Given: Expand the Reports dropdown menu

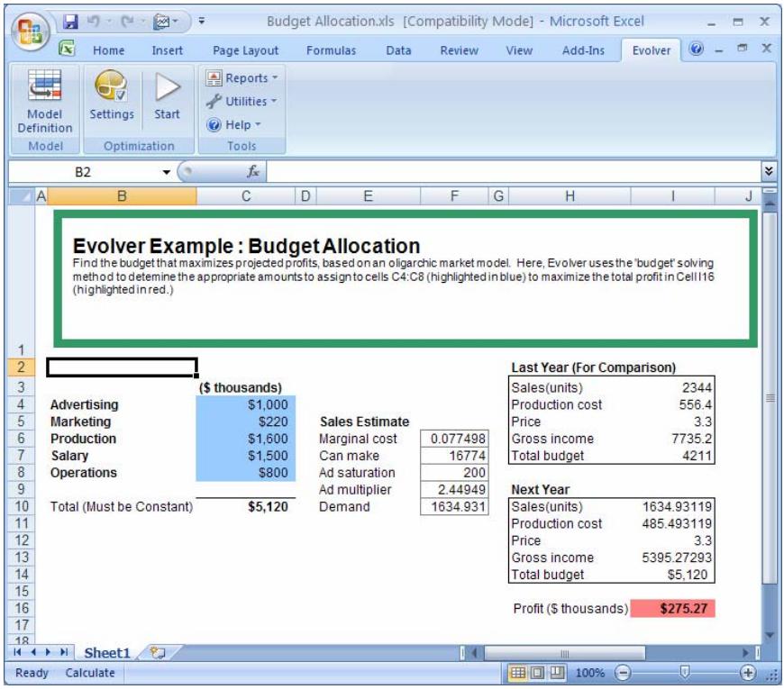Looking at the screenshot, I should 243,78.
